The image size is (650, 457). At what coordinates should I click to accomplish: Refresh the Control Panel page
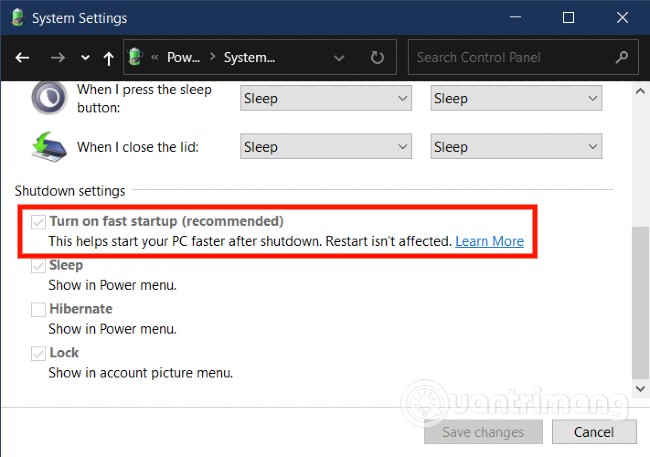[377, 58]
